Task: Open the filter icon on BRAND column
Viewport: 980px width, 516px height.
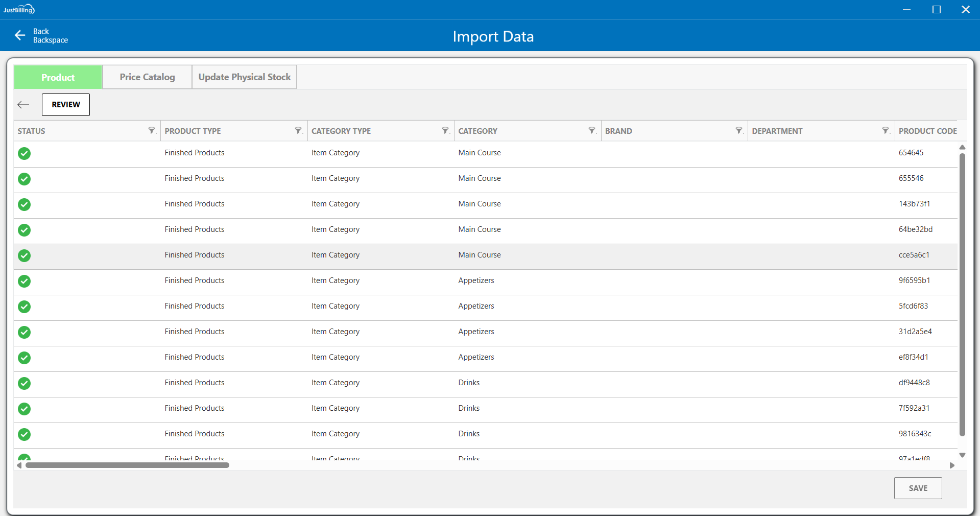Action: click(x=739, y=131)
